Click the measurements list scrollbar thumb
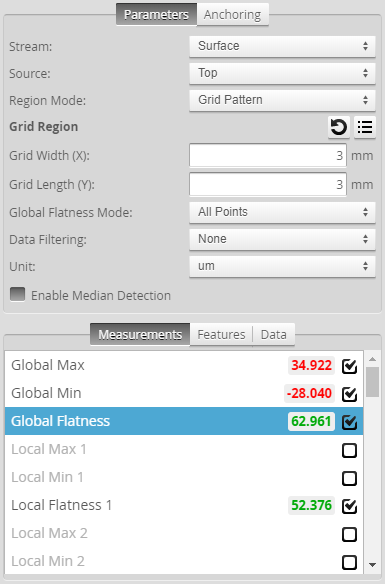Screen dimensions: 385x584 [x=372, y=382]
